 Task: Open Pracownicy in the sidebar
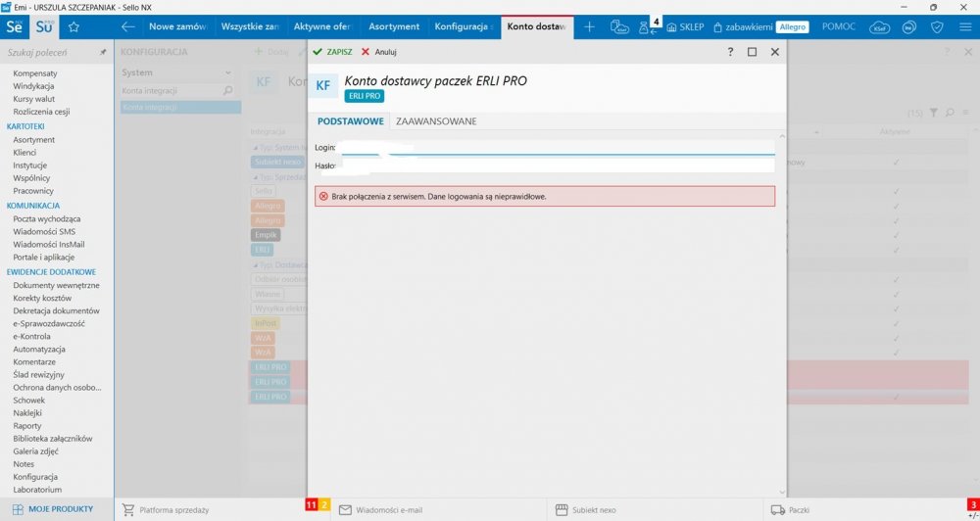point(33,191)
